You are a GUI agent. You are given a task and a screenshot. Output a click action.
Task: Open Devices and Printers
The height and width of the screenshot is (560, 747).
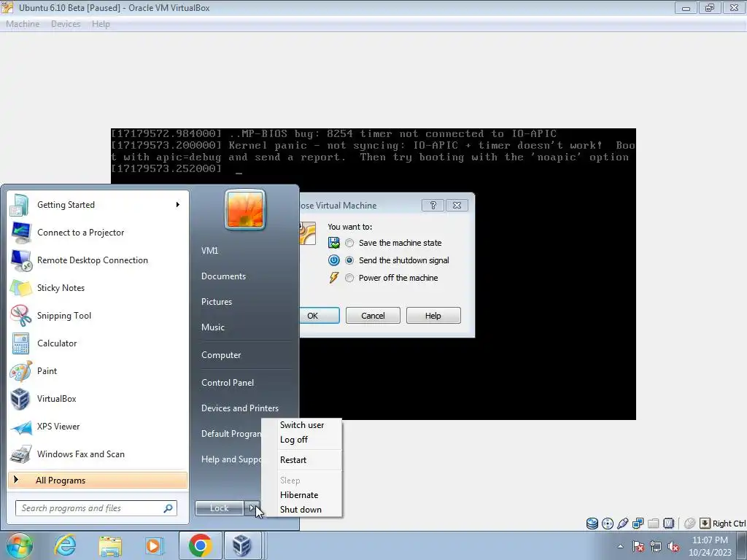[239, 408]
